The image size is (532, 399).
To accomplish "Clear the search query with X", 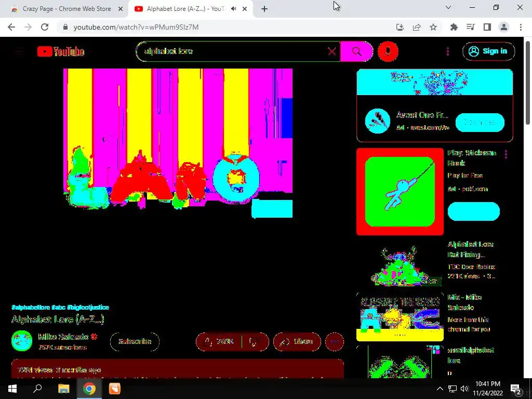I will click(332, 51).
